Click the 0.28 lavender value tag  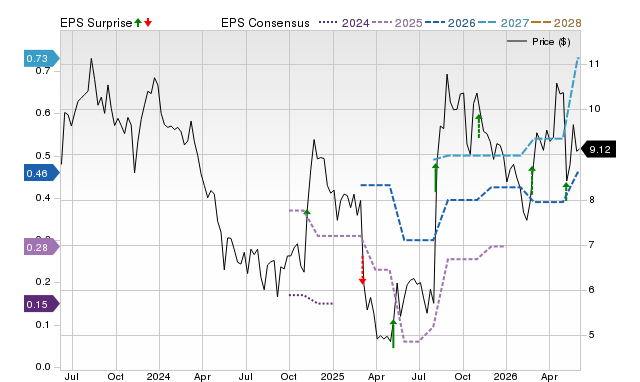click(42, 247)
